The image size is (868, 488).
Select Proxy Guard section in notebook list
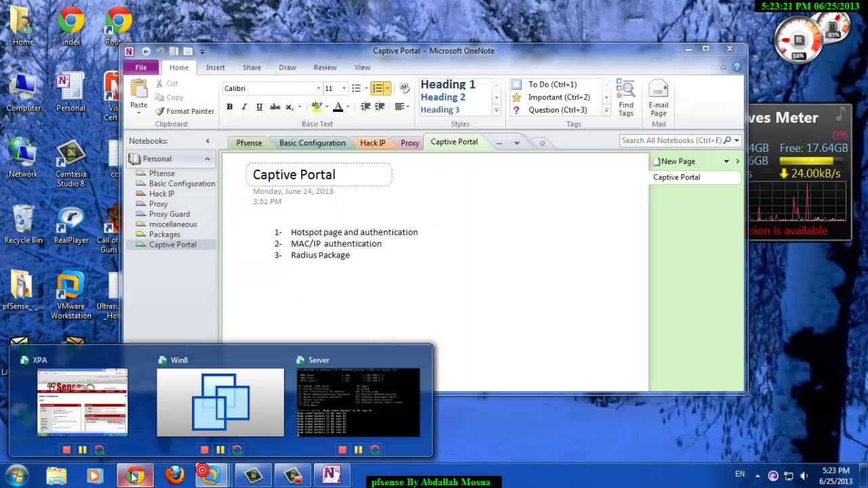[x=170, y=214]
